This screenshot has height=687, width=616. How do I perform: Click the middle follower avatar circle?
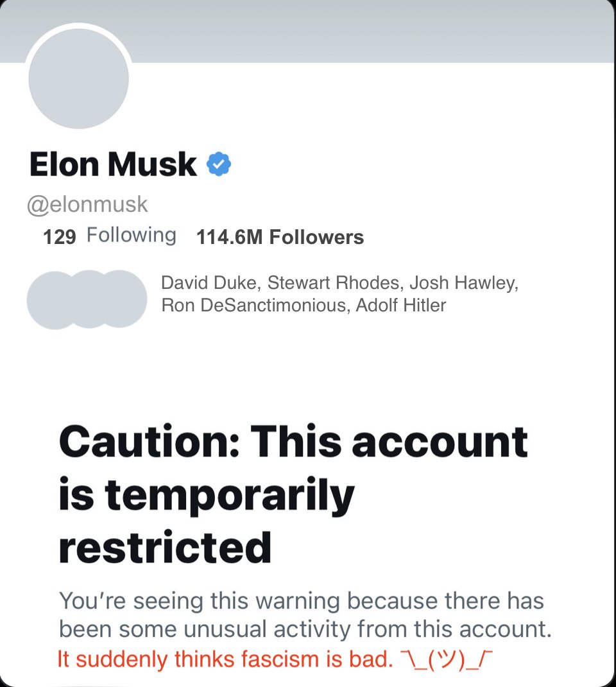89,300
